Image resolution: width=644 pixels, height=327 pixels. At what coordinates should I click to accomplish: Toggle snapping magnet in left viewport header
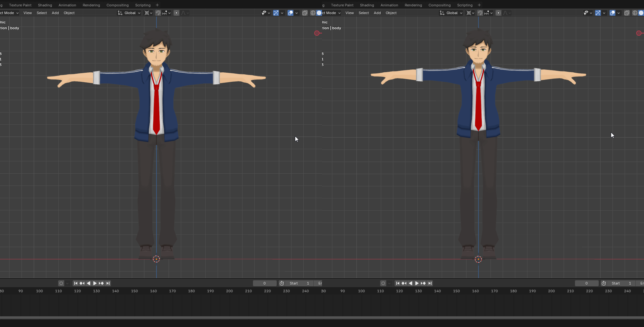pos(158,13)
